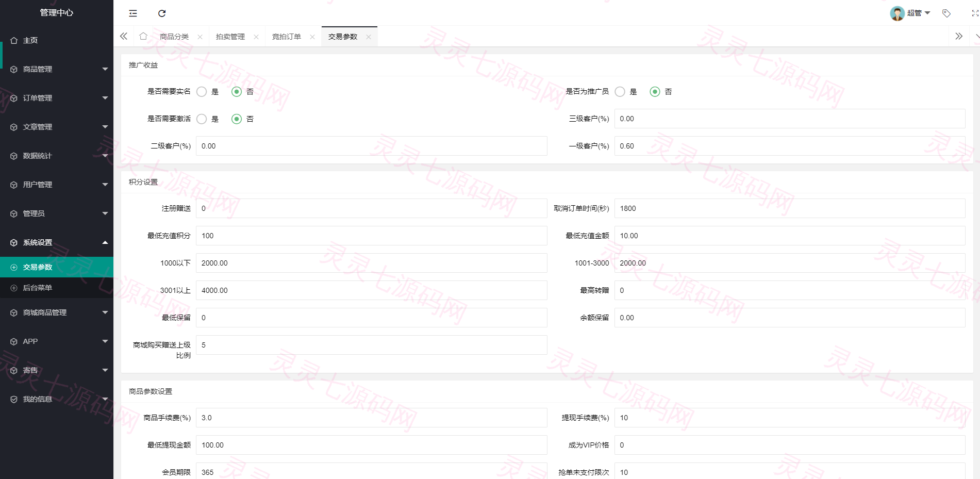
Task: Expand the 商城商品管理 sidebar menu
Action: pyautogui.click(x=57, y=312)
